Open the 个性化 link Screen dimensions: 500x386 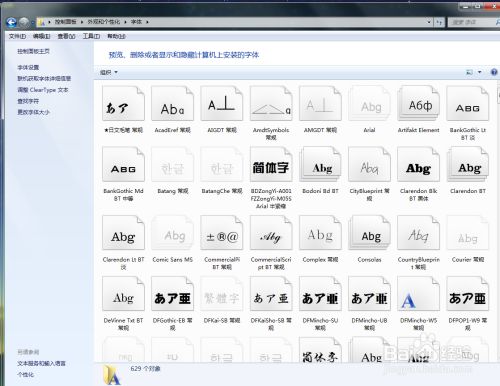[x=26, y=375]
